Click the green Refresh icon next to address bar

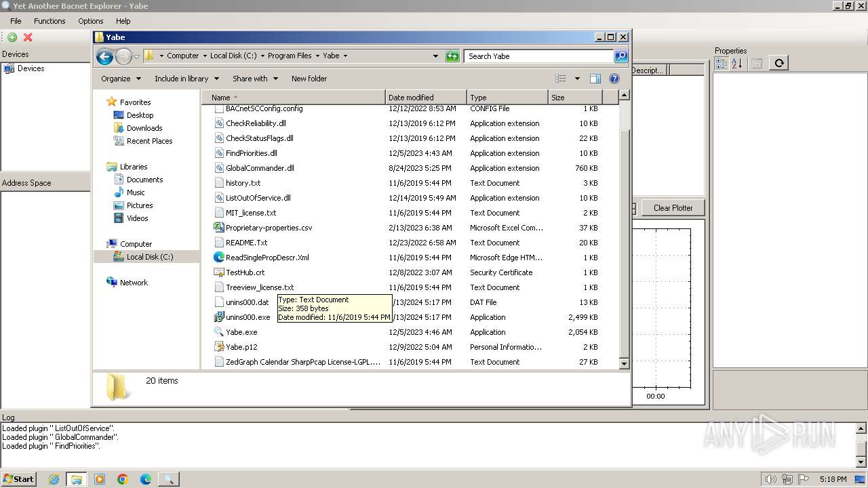[x=452, y=56]
